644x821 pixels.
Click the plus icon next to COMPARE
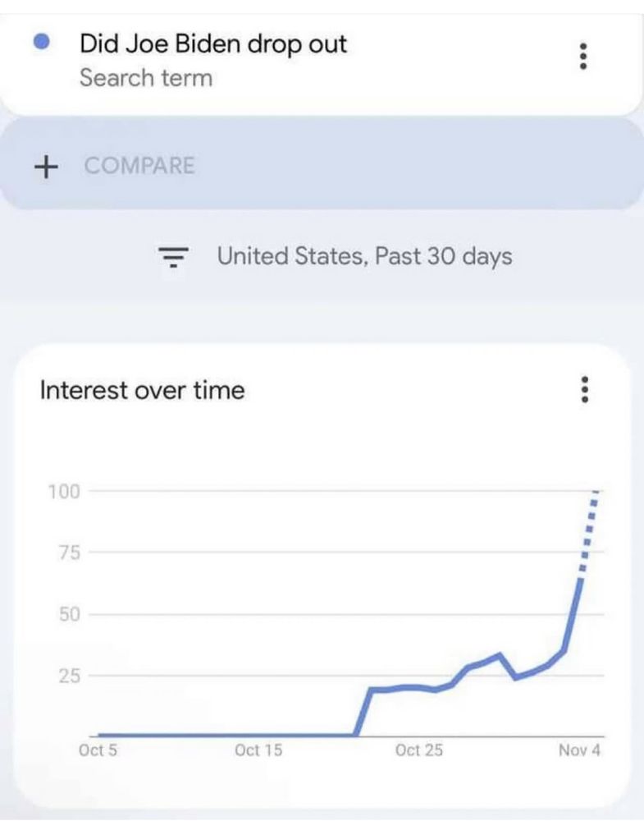[45, 165]
